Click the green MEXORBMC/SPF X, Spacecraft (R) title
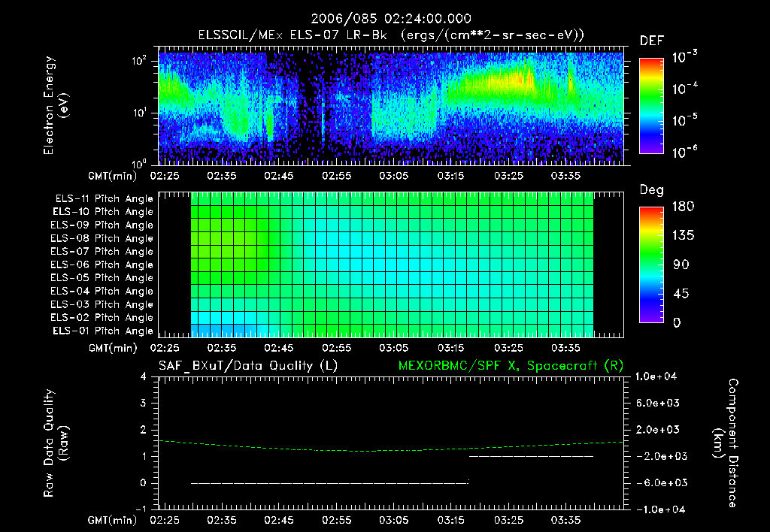The image size is (770, 532). click(x=511, y=366)
